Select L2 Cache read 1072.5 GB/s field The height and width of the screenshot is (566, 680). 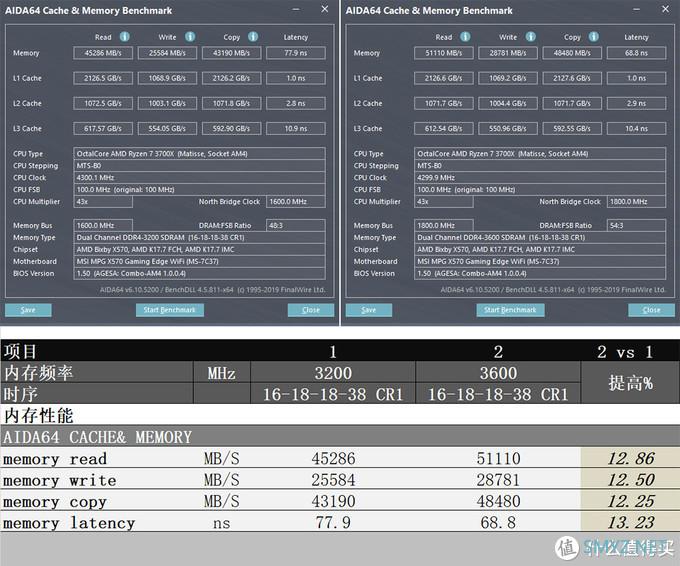coord(103,104)
